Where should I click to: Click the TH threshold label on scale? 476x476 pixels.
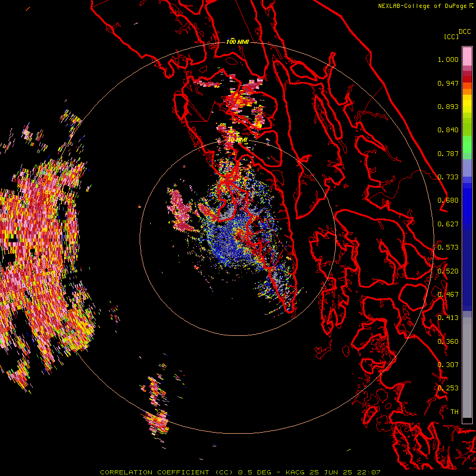[x=454, y=412]
